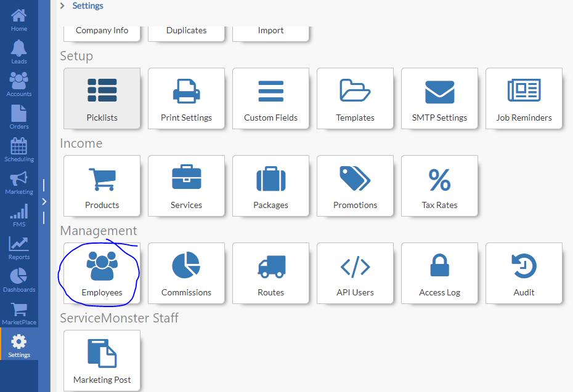Open the Employees management tile
Viewport: 573px width, 392px height.
[102, 273]
